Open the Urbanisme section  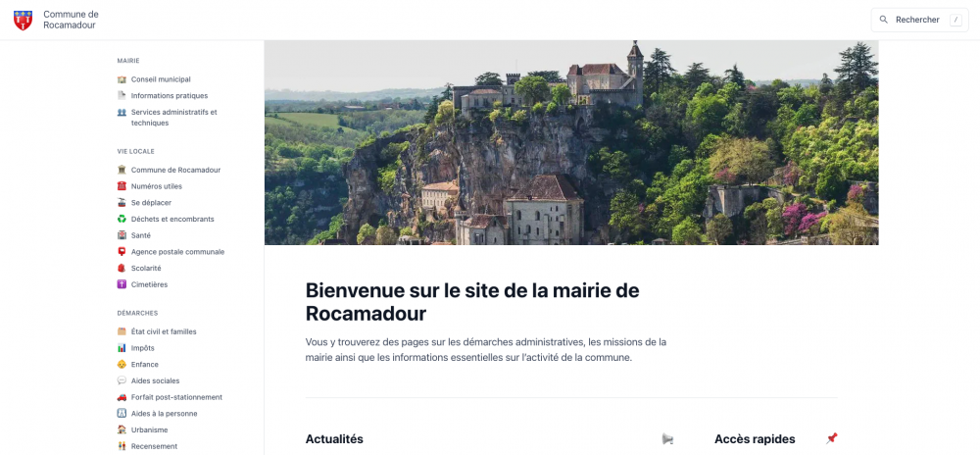[x=149, y=430]
